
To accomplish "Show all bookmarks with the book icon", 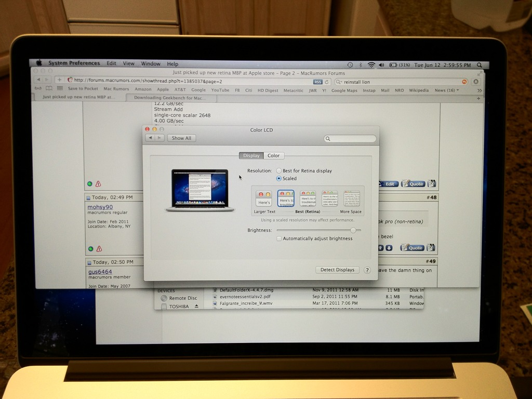I will tap(49, 88).
